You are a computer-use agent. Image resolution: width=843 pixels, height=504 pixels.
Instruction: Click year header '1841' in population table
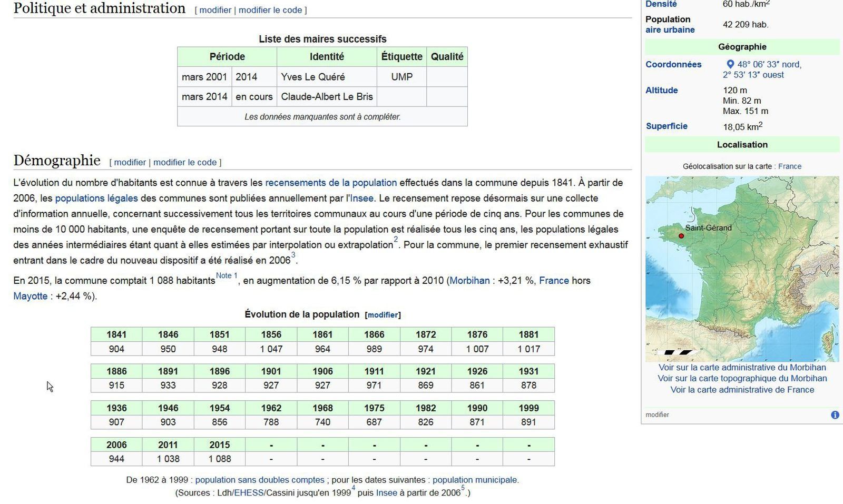tap(116, 334)
